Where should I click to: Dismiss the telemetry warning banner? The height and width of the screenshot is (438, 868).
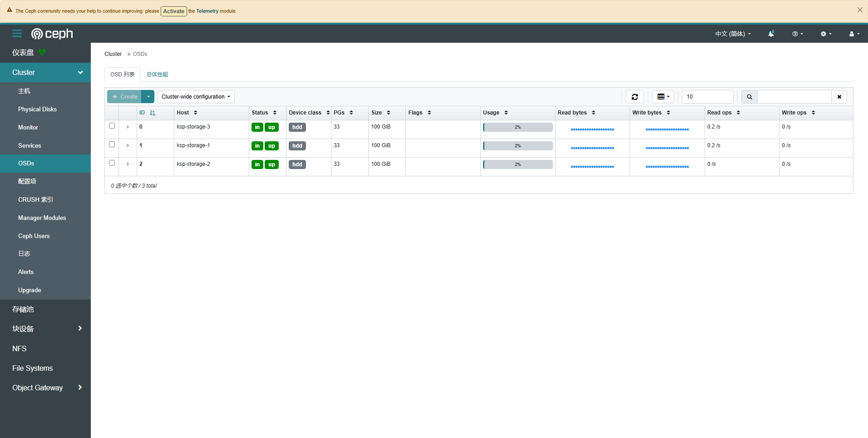tap(860, 10)
